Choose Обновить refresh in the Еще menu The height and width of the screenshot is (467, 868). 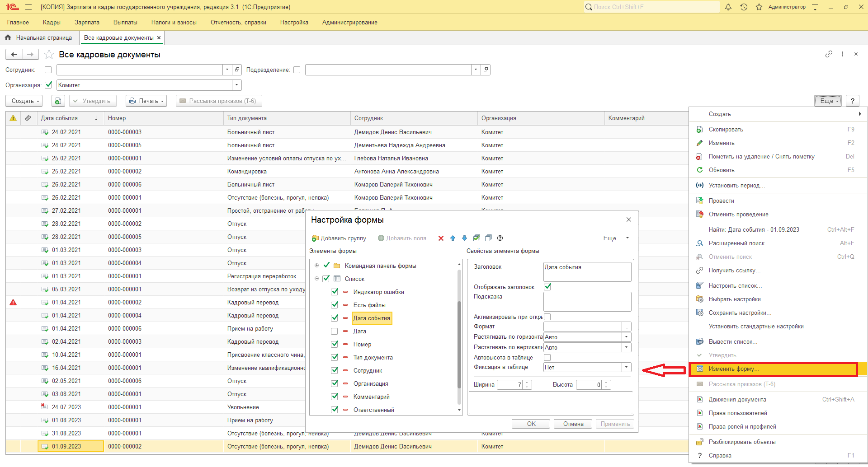pos(722,170)
